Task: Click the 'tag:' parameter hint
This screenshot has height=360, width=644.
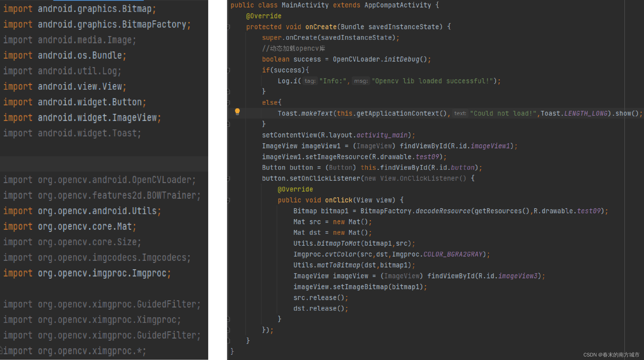Action: coord(310,81)
